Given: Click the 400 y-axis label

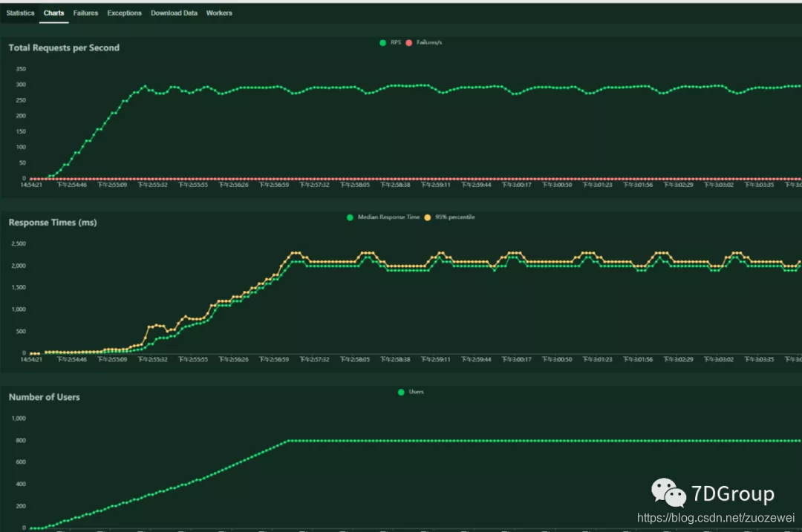Looking at the screenshot, I should 21,484.
